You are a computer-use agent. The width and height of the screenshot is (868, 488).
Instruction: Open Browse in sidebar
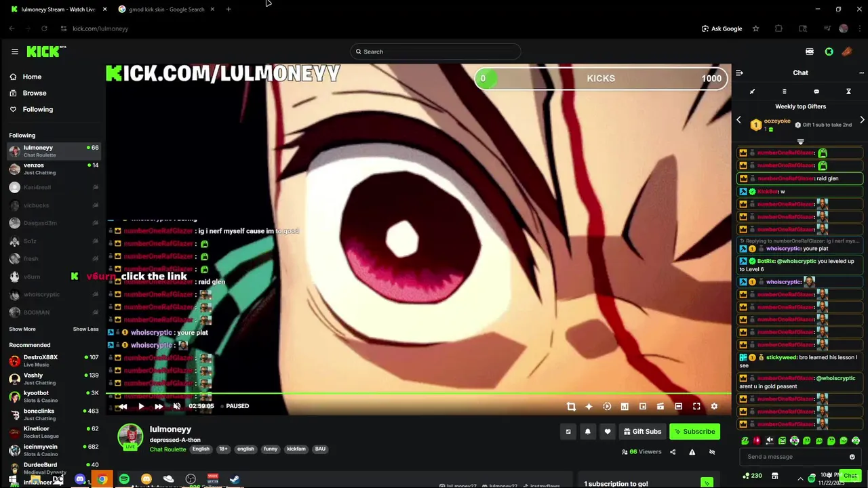(34, 93)
